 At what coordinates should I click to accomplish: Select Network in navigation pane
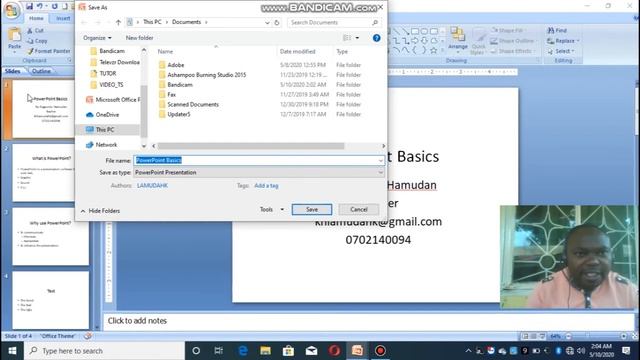[106, 145]
